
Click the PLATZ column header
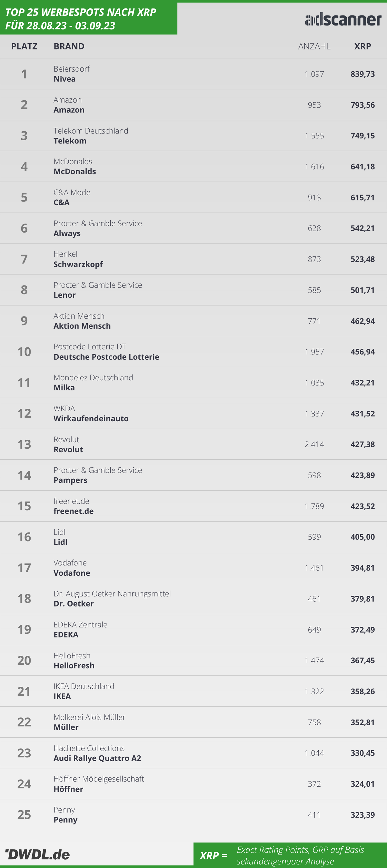coord(24,46)
